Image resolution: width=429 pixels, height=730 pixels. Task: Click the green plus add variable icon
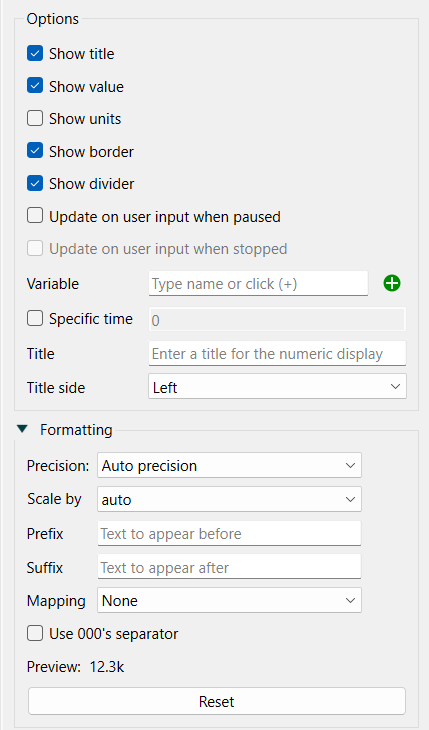[392, 283]
